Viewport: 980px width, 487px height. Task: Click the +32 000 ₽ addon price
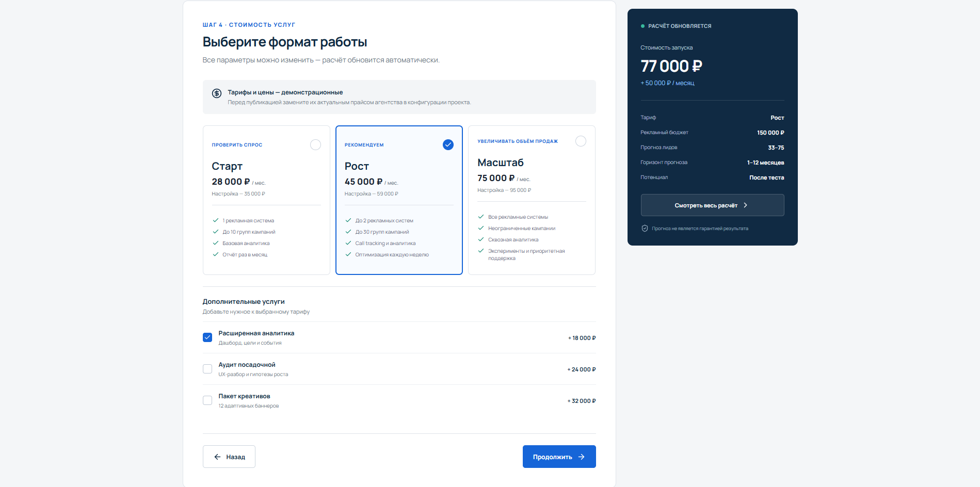pos(582,401)
